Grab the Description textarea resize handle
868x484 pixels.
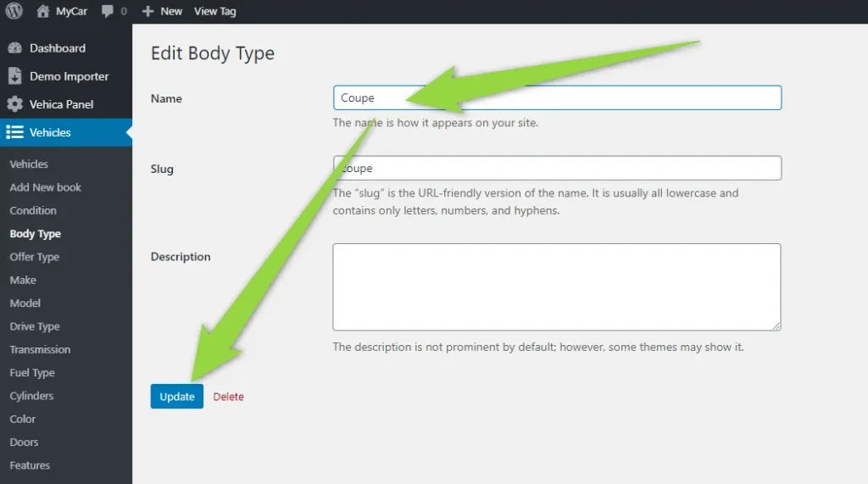776,326
